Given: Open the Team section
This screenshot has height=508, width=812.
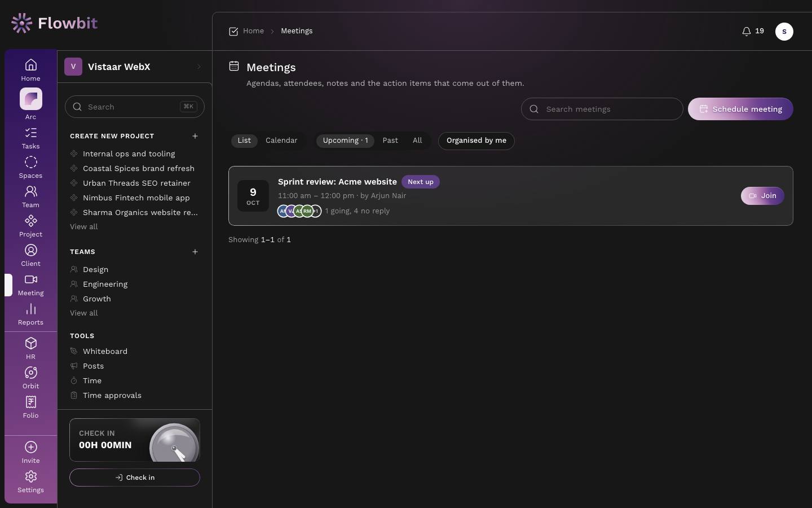Looking at the screenshot, I should point(30,197).
